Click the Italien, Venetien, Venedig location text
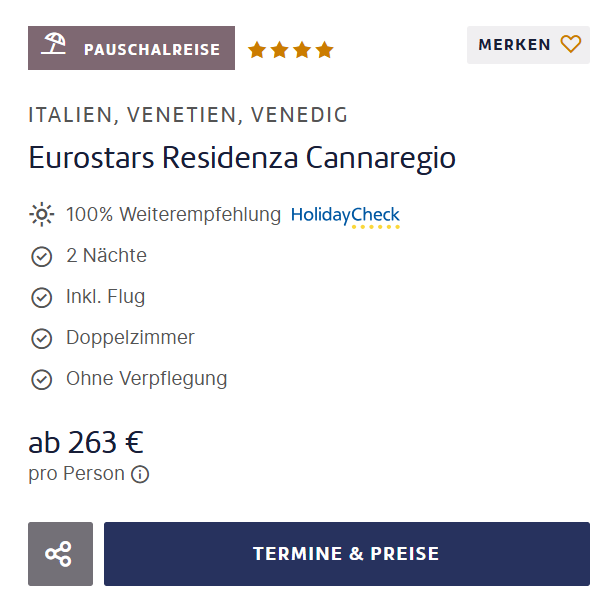The image size is (613, 607). pyautogui.click(x=188, y=115)
